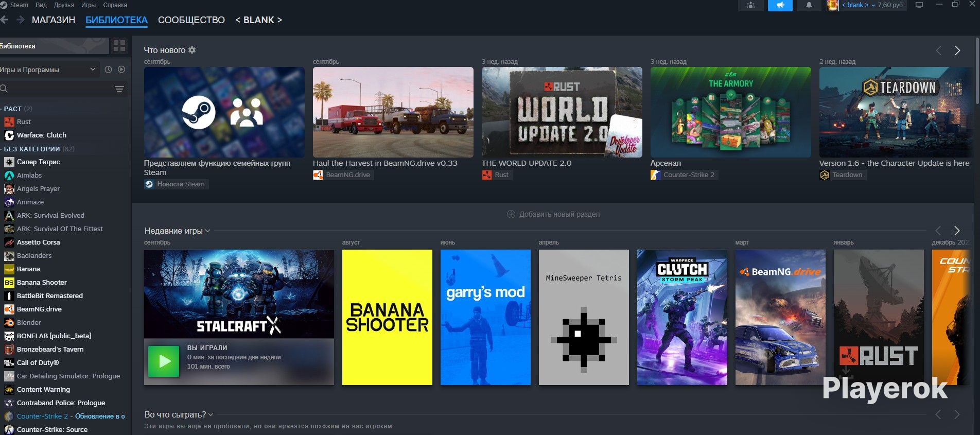Viewport: 980px width, 435px height.
Task: Go back with the left navigation arrow
Action: point(5,20)
